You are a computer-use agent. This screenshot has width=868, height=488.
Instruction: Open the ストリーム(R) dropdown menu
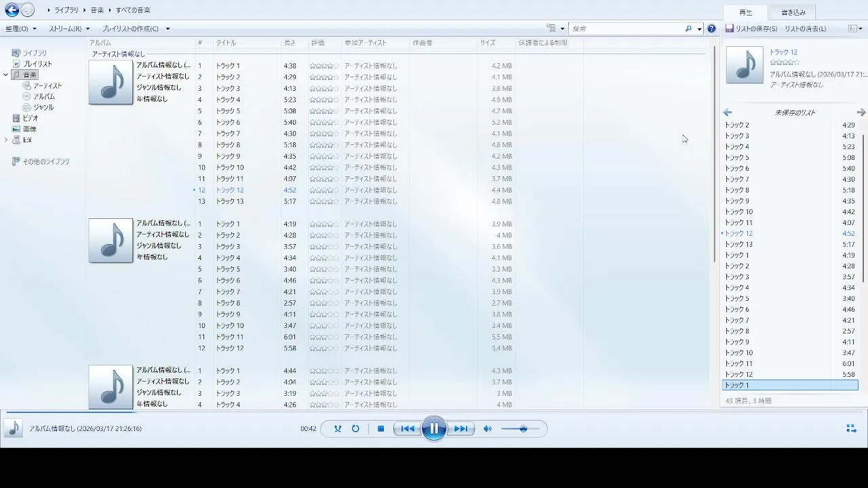tap(69, 28)
